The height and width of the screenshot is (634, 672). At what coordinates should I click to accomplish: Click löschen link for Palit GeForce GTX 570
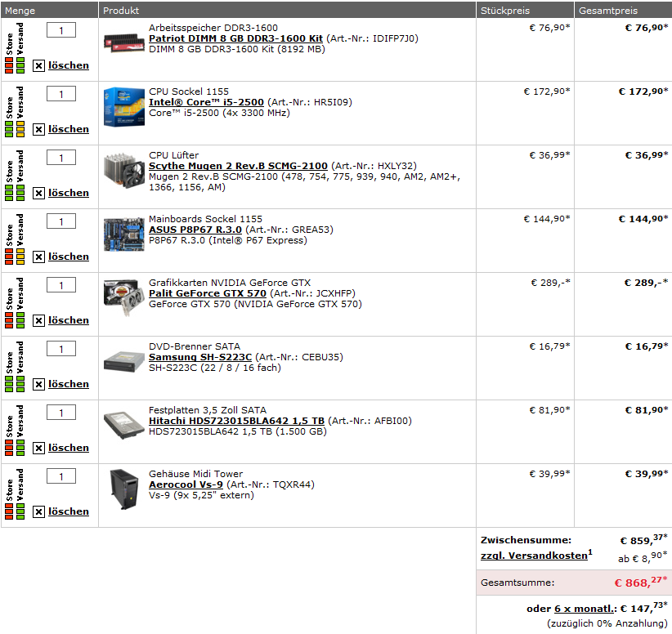[x=69, y=320]
